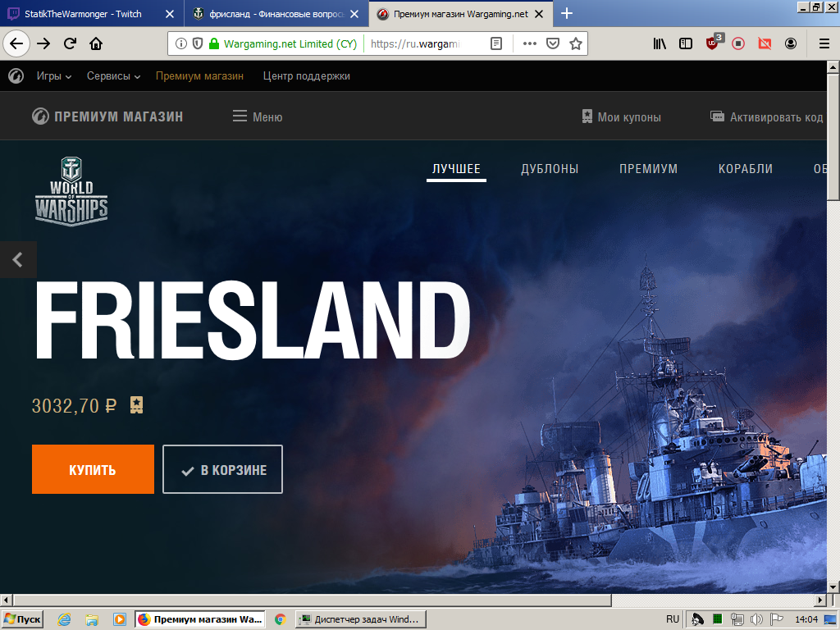Close the Премиум магазин tab

539,14
